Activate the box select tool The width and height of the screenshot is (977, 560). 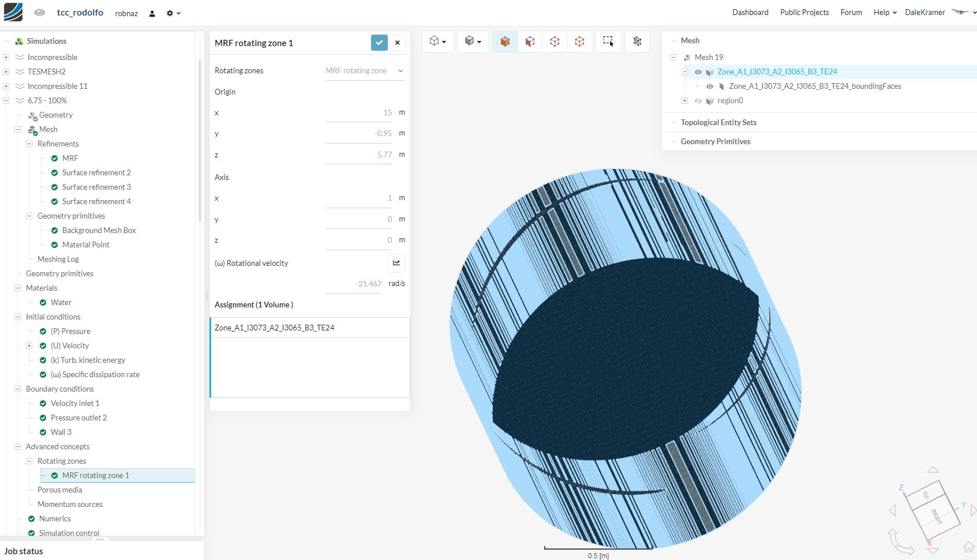pos(608,42)
